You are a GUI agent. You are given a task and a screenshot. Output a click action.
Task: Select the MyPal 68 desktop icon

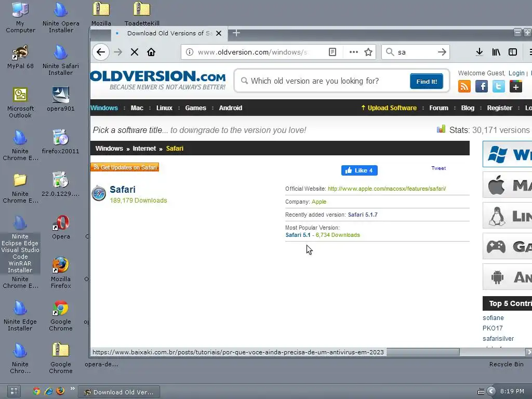pyautogui.click(x=20, y=57)
